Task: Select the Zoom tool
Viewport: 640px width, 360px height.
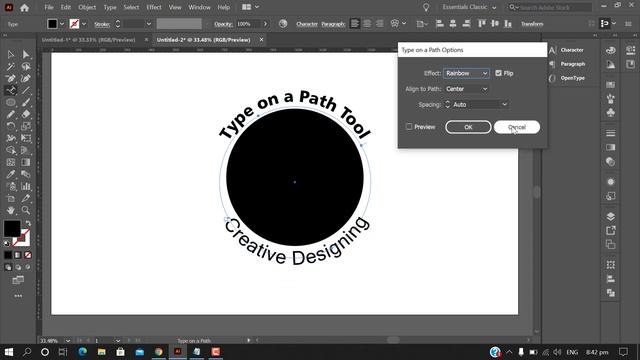Action: click(26, 210)
